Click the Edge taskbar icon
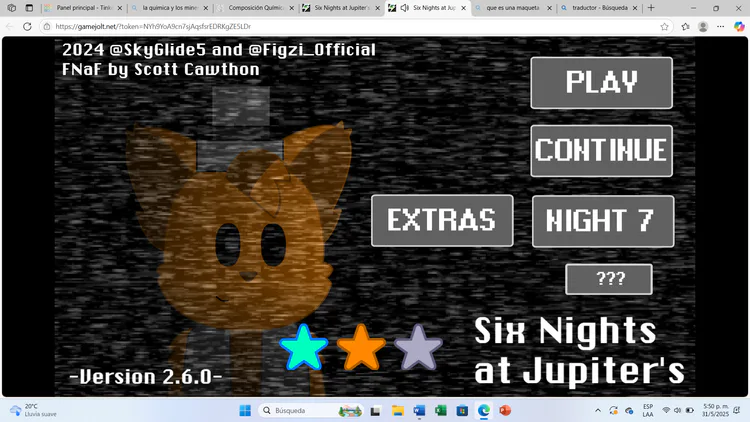Viewport: 750px width, 422px height. [x=484, y=411]
